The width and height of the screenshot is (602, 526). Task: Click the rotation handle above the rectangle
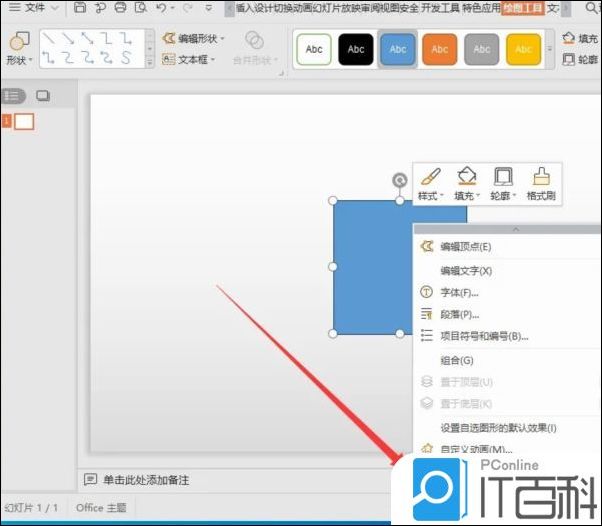coord(400,180)
